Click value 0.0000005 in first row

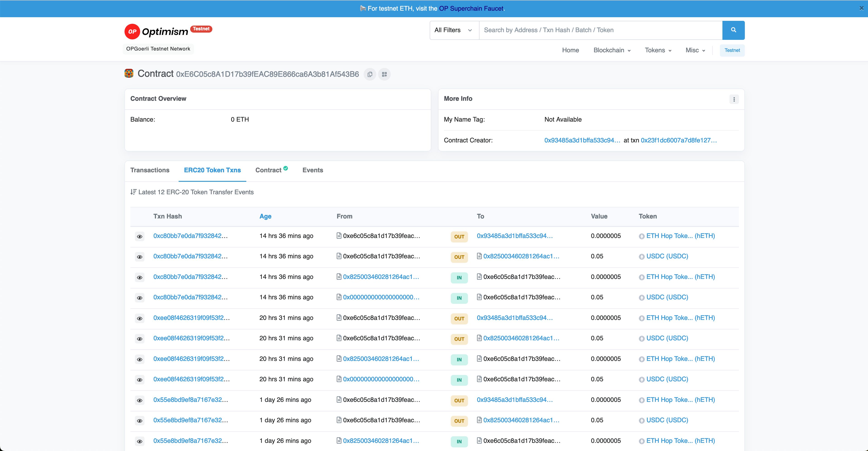tap(606, 236)
